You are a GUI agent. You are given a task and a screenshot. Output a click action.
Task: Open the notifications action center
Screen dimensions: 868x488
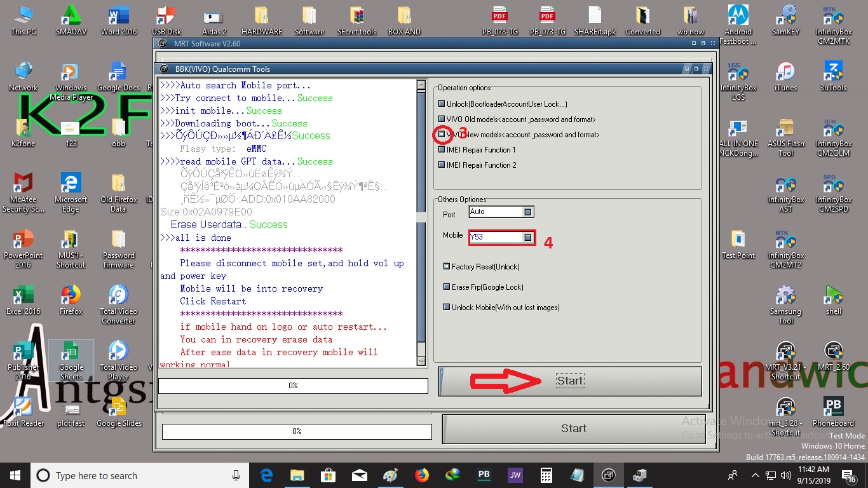tap(850, 475)
